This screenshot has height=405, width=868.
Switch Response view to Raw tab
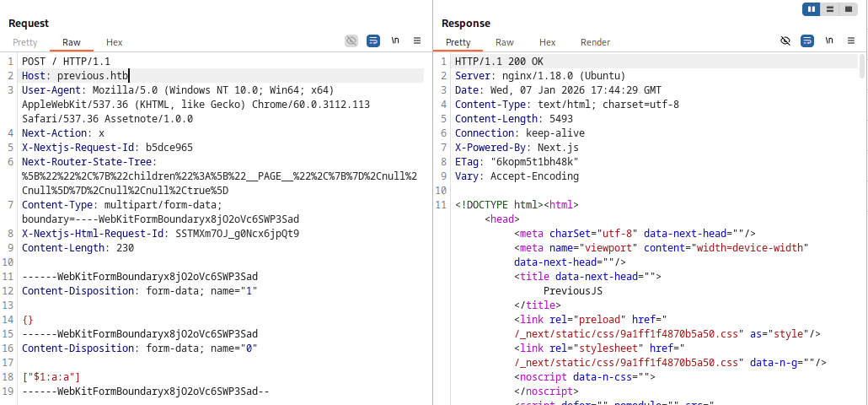(x=505, y=42)
